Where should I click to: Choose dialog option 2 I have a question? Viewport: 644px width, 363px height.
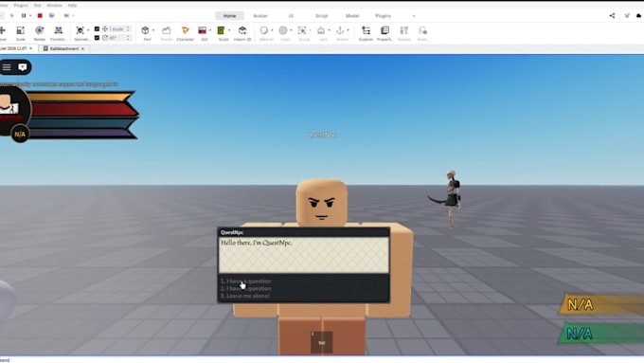click(245, 288)
